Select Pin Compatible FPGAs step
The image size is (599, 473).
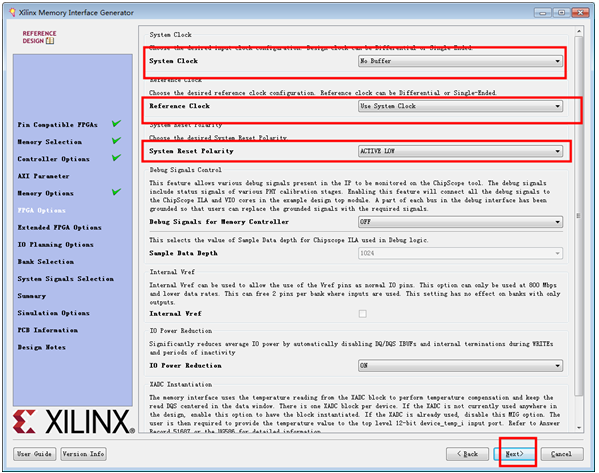[x=57, y=125]
